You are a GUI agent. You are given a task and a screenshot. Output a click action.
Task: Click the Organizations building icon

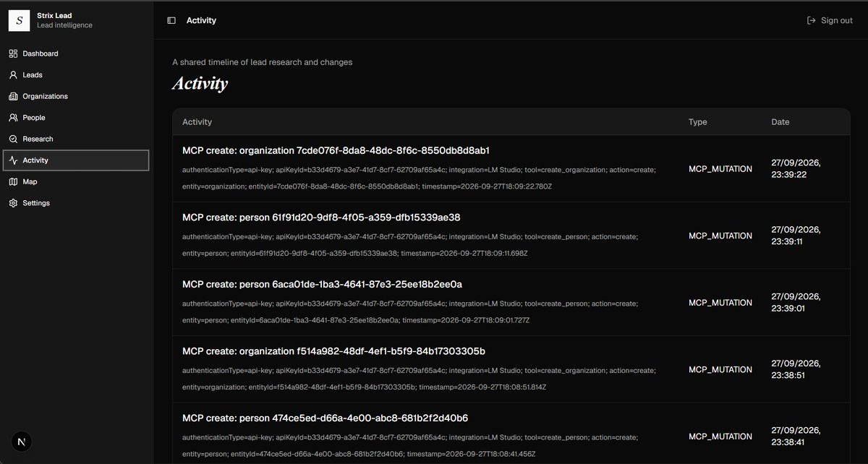pos(13,96)
